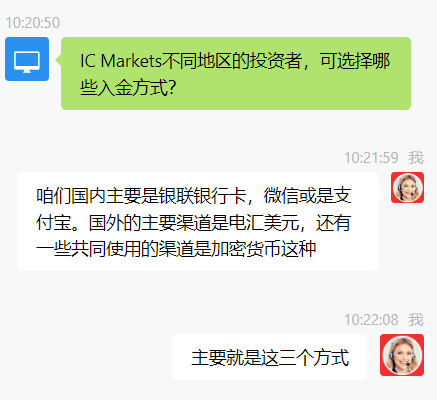Select the green IC Markets question bubble
Image resolution: width=437 pixels, height=400 pixels.
coord(236,73)
